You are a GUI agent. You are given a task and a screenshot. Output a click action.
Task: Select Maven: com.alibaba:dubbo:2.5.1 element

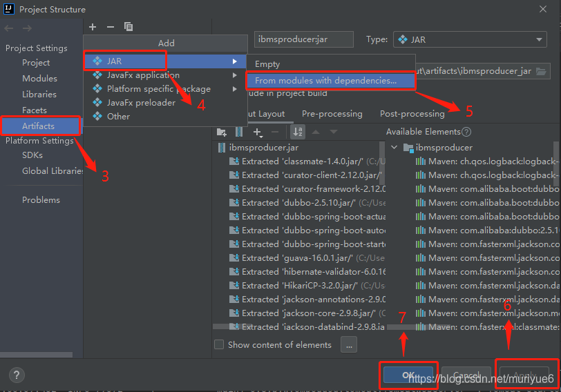point(486,230)
